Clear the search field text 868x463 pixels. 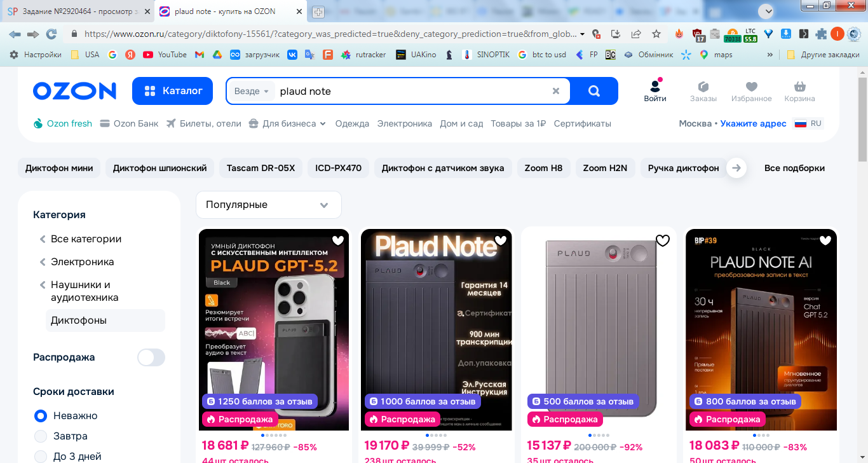[556, 91]
